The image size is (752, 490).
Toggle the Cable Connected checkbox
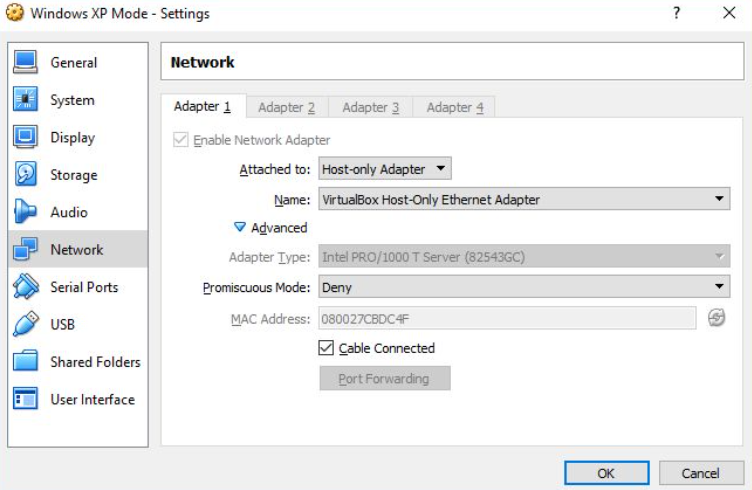pyautogui.click(x=326, y=348)
